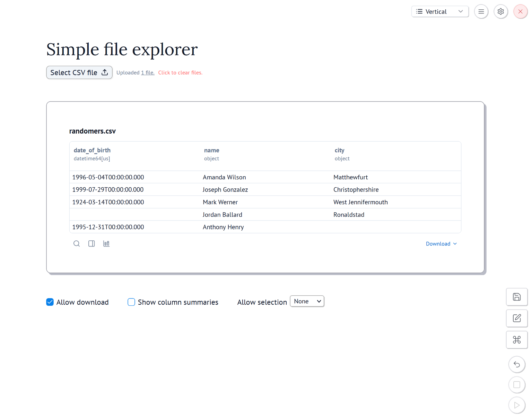Click the search icon below the table
Screen dimensions: 532x419
tap(77, 244)
